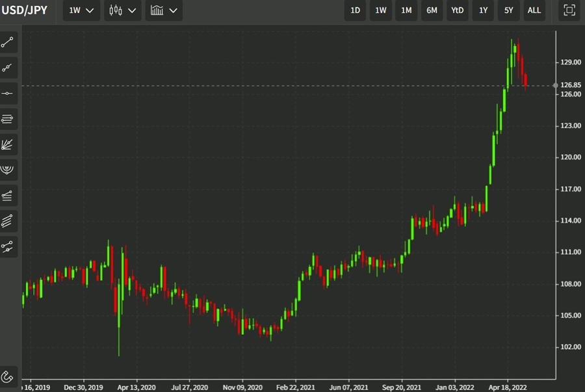
Task: Select the regression line tool
Action: click(8, 246)
